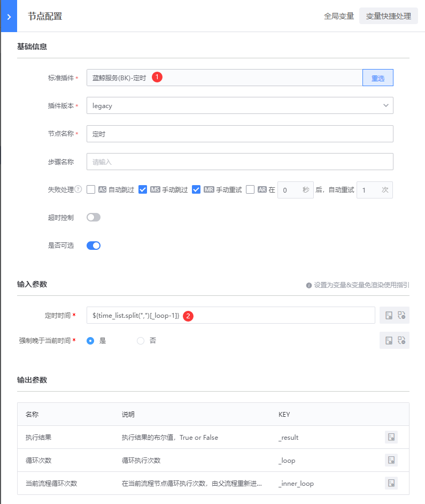
Task: Enable the 自动跳过 checkbox
Action: 91,189
